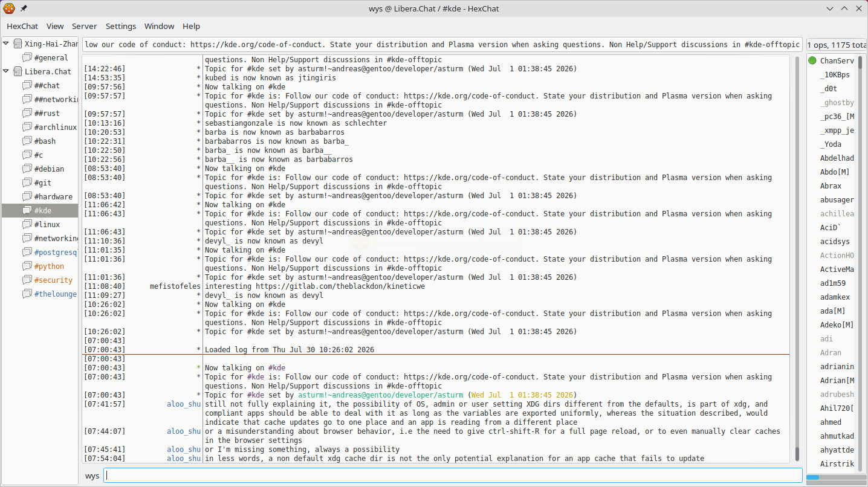868x487 pixels.
Task: Open the #archlinux channel icon
Action: click(x=27, y=127)
